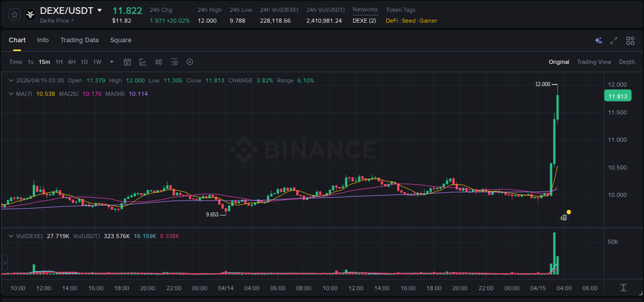
Task: Click the Binance coin mascot icon on chart
Action: point(565,215)
